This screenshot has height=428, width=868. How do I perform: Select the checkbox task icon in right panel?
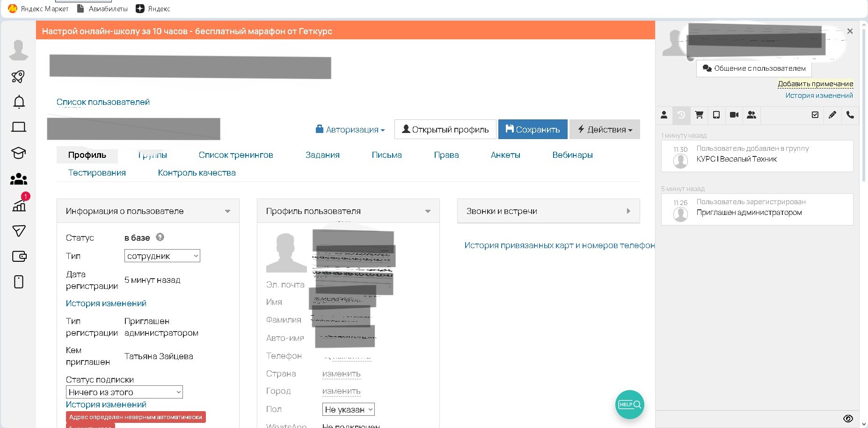click(x=815, y=115)
